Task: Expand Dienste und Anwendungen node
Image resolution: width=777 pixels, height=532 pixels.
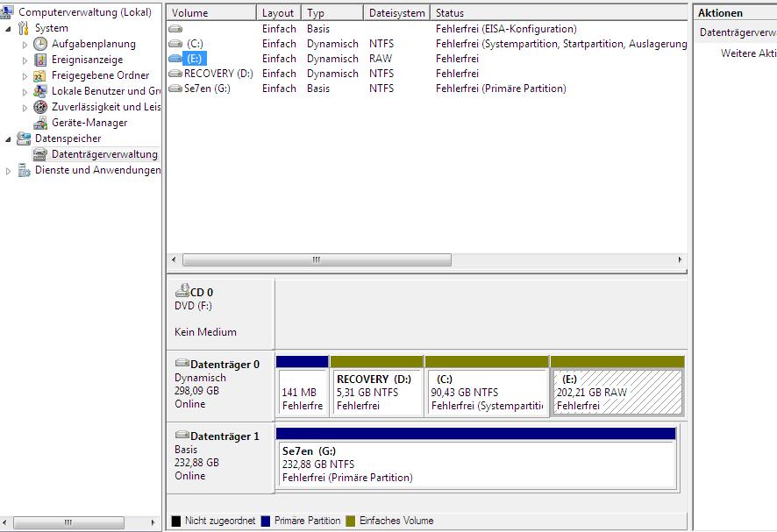Action: (x=8, y=171)
